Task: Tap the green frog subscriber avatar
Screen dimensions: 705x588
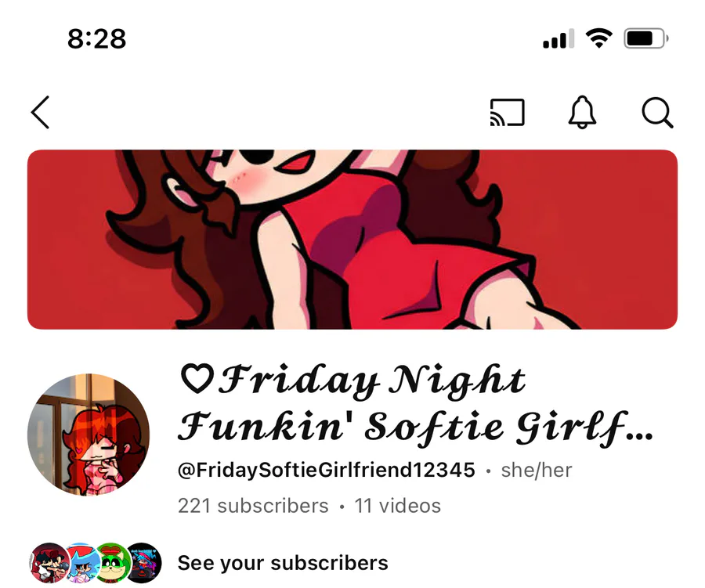Action: (112, 563)
